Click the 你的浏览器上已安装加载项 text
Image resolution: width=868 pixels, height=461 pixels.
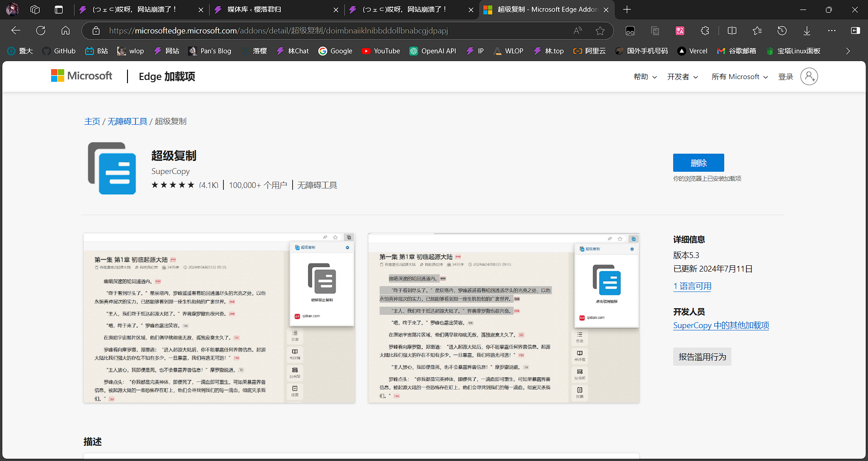point(707,179)
